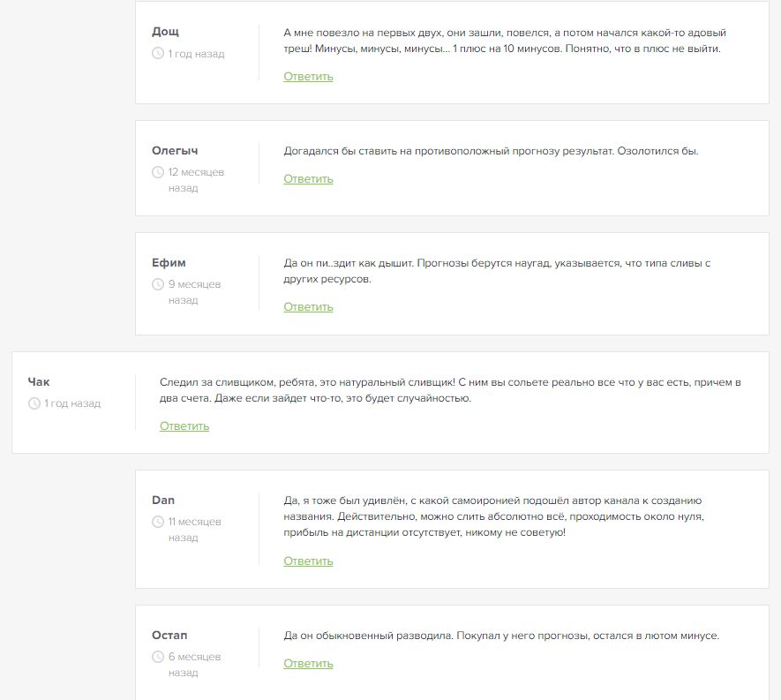Click the clock icon in Чак's comment
Viewport: 781px width, 700px height.
pos(34,403)
